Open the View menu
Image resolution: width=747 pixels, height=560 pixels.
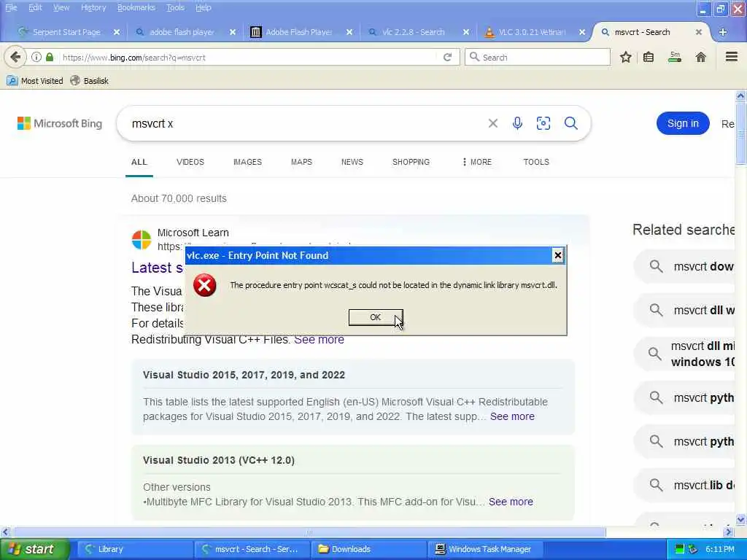[x=61, y=7]
